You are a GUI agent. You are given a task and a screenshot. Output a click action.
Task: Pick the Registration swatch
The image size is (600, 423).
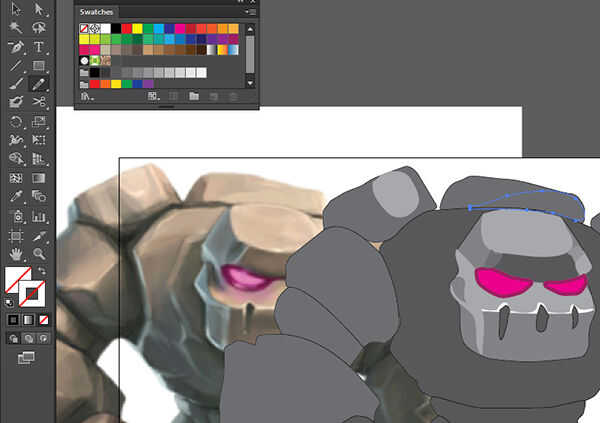pos(95,28)
